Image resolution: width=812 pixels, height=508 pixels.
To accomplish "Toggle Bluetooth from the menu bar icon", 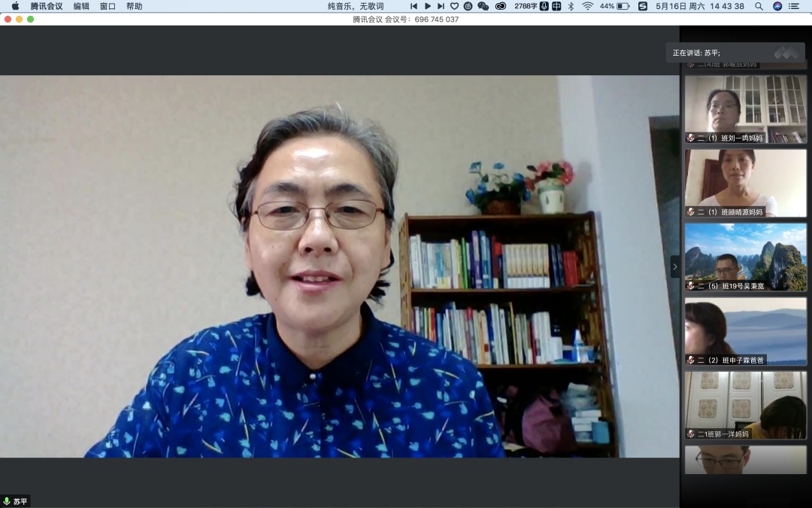I will [571, 6].
